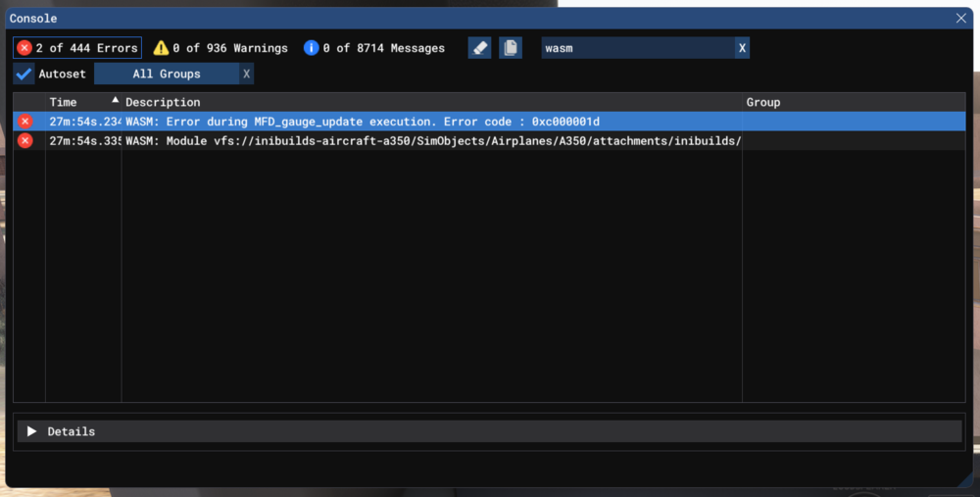Screen dimensions: 980x497
Task: Clear the wasm search filter with X
Action: coord(742,48)
